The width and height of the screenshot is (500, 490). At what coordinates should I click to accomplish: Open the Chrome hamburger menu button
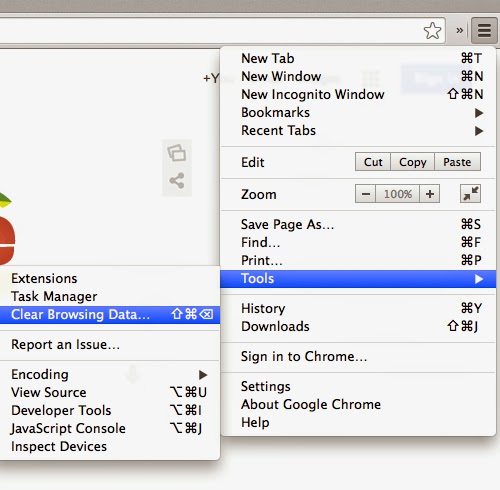click(484, 31)
